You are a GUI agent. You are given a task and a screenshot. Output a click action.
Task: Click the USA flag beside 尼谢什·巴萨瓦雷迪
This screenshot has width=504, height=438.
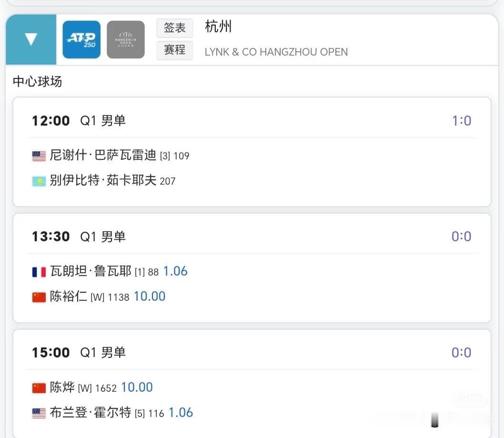click(39, 156)
